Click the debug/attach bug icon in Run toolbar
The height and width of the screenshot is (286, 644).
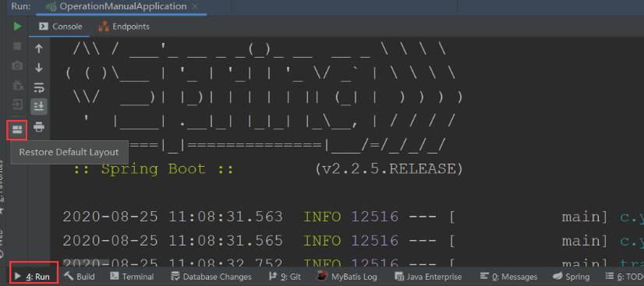(x=17, y=86)
